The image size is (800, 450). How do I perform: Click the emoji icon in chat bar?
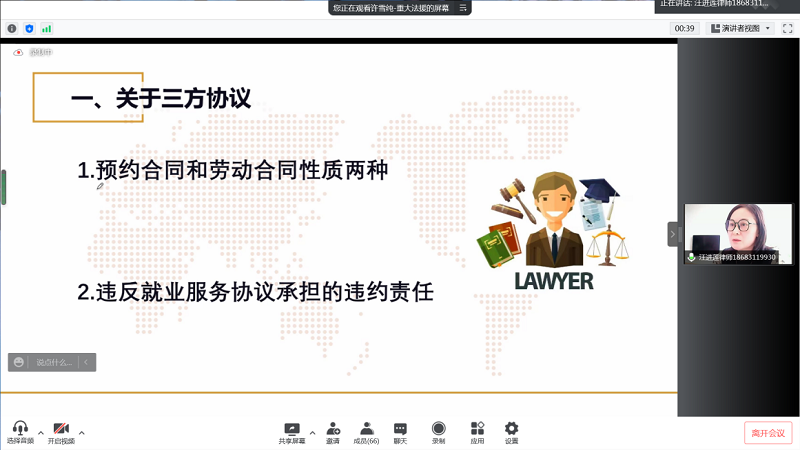pos(19,362)
